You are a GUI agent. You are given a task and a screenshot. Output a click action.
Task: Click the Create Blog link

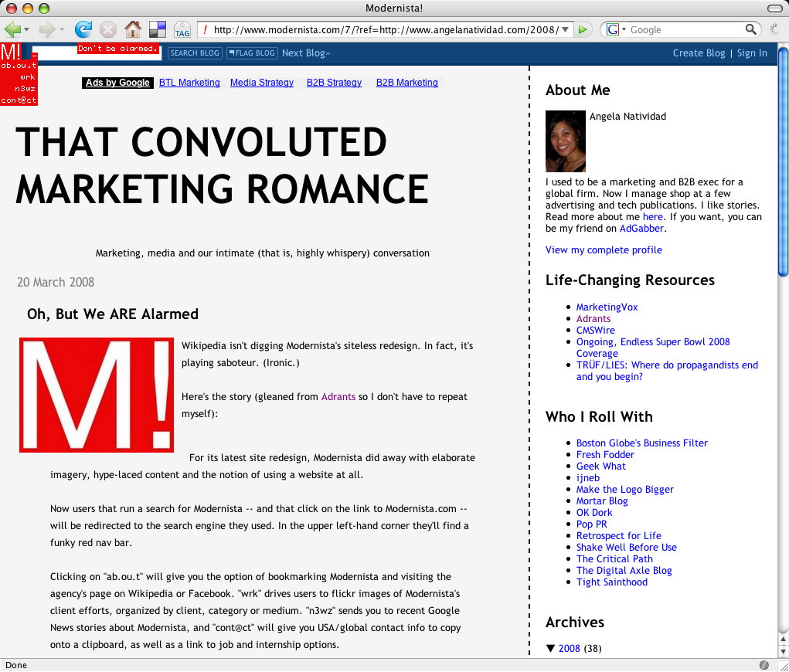pos(699,53)
